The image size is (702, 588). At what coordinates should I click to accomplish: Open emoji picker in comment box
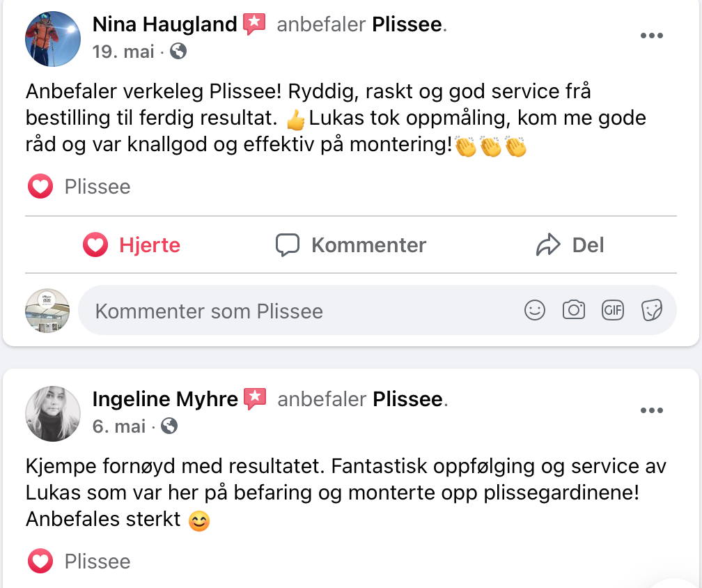pos(535,311)
